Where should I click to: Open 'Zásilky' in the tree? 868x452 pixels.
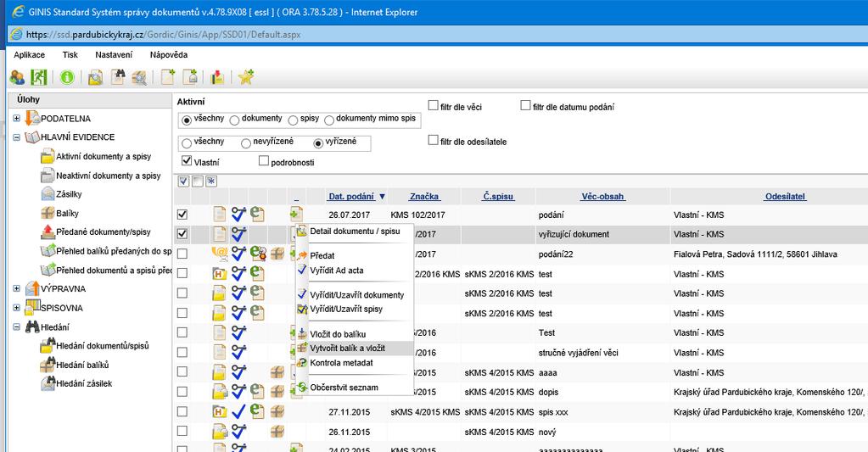69,194
